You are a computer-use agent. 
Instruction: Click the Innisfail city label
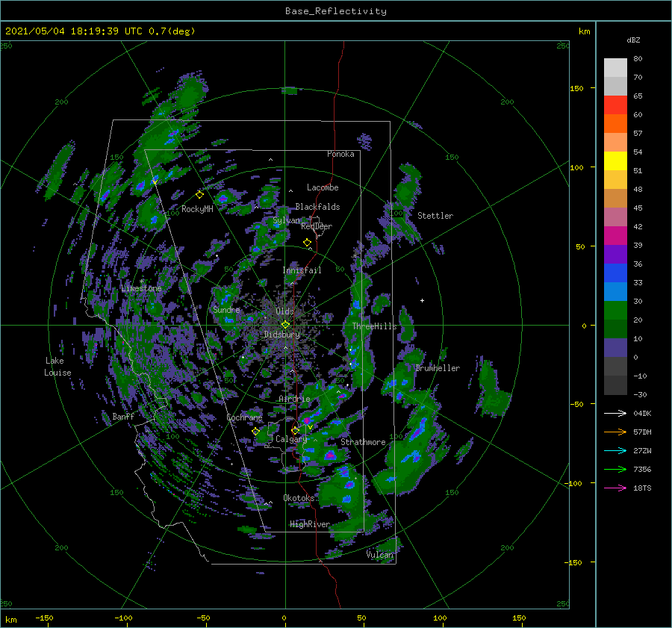tap(302, 270)
